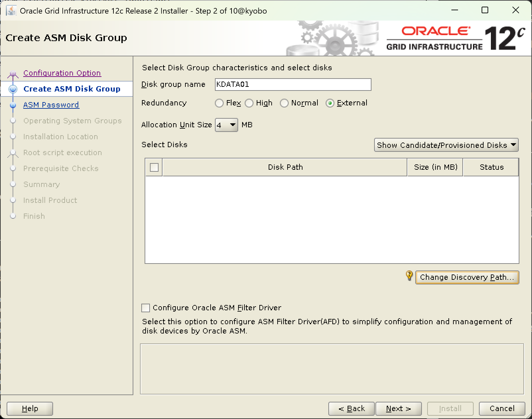Select the External redundancy option
Viewport: 532px width, 419px height.
(x=330, y=103)
